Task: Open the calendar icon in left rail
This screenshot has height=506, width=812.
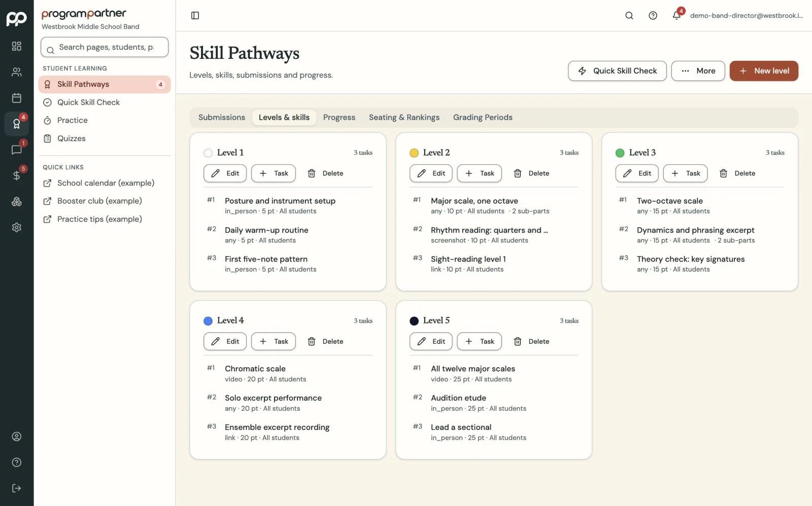Action: 17,98
